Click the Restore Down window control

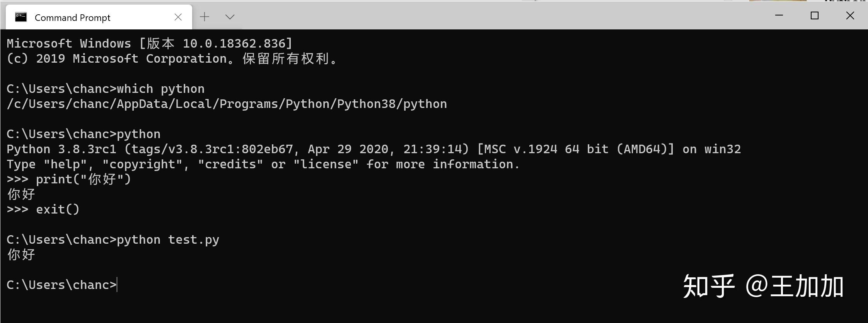coord(815,15)
